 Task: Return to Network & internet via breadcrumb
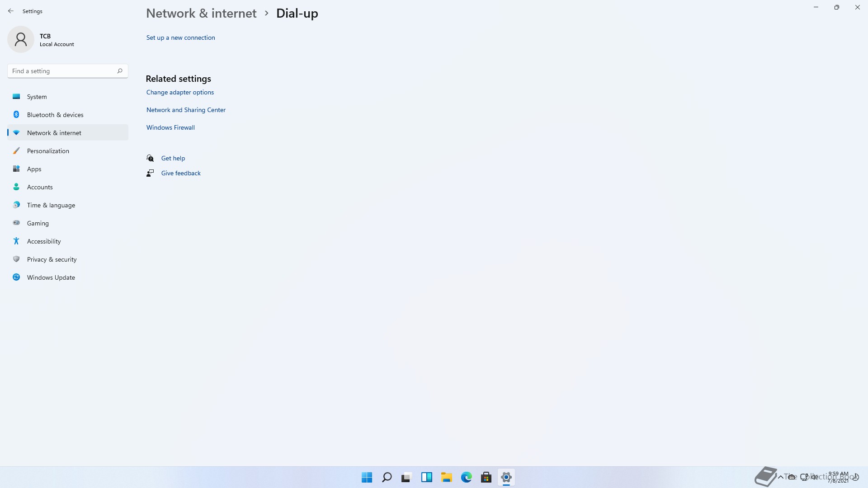tap(201, 13)
